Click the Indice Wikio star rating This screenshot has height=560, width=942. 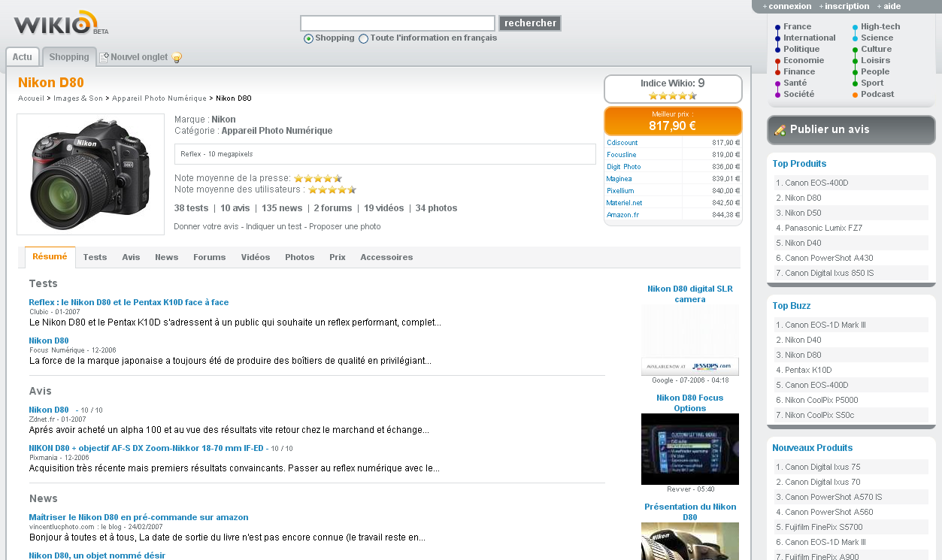pyautogui.click(x=672, y=95)
